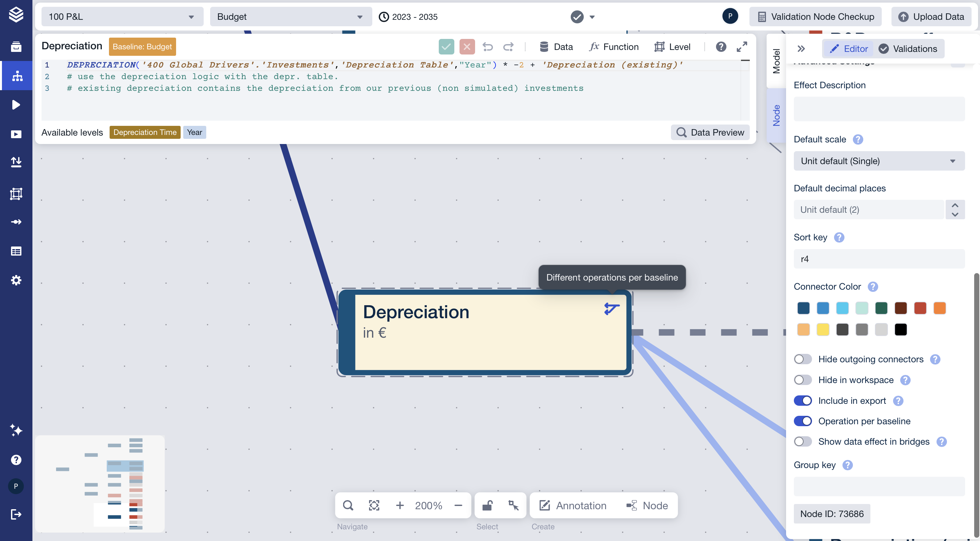Viewport: 980px width, 541px height.
Task: Open the 100 P&L model dropdown
Action: tap(122, 17)
